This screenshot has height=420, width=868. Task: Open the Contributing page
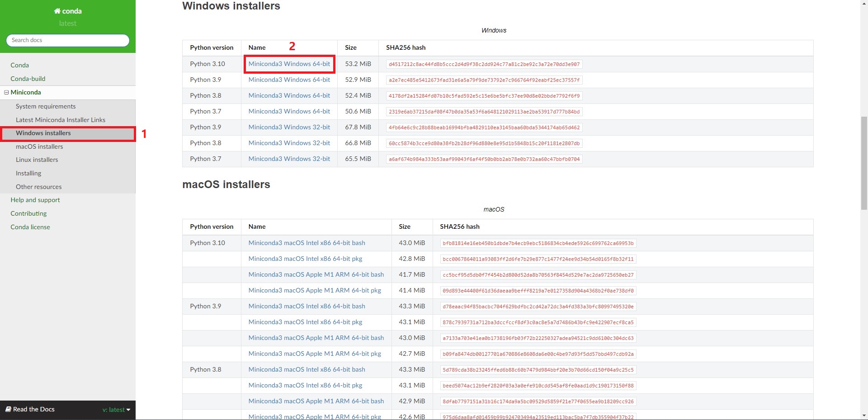click(x=28, y=213)
